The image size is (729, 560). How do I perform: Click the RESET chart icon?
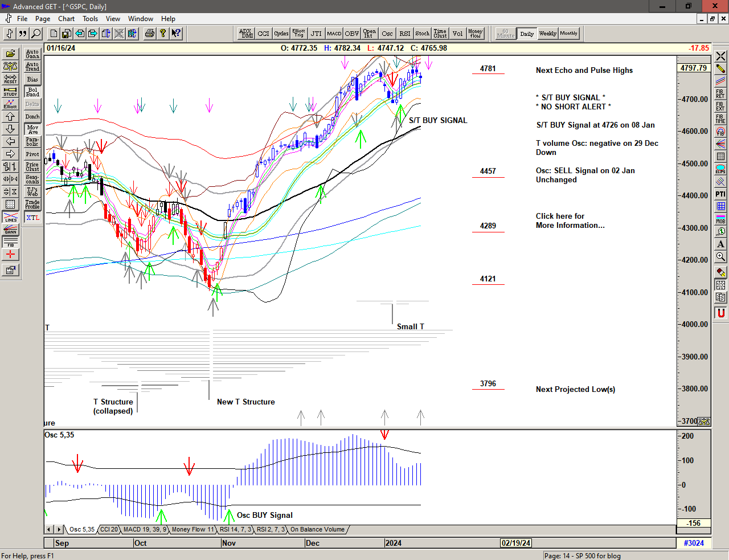click(10, 79)
